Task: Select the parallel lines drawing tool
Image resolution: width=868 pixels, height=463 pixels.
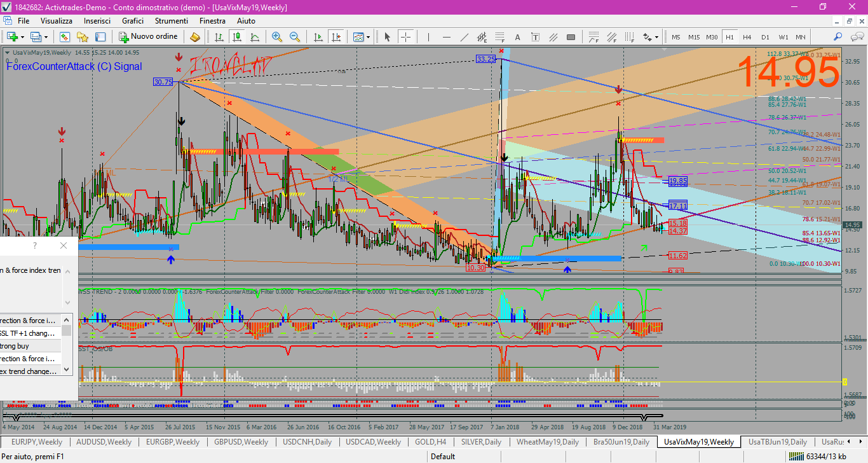Action: tap(553, 37)
